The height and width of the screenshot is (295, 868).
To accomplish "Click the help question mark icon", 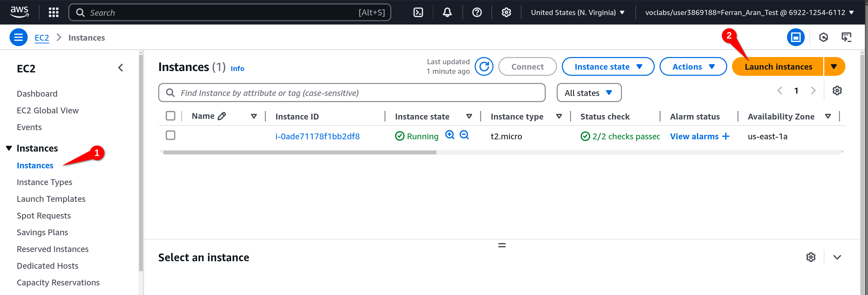I will click(477, 13).
